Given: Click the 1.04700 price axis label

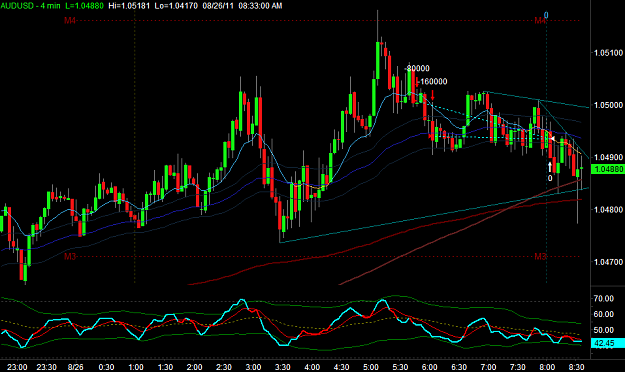Looking at the screenshot, I should (x=608, y=262).
